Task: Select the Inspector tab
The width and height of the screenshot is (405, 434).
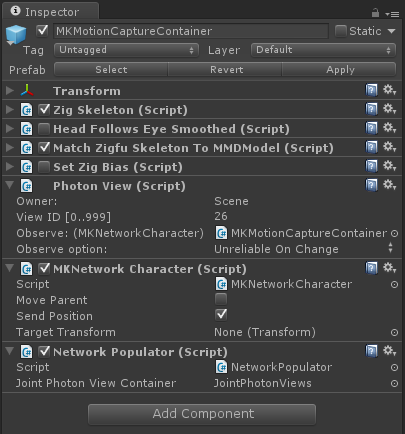Action: (51, 12)
